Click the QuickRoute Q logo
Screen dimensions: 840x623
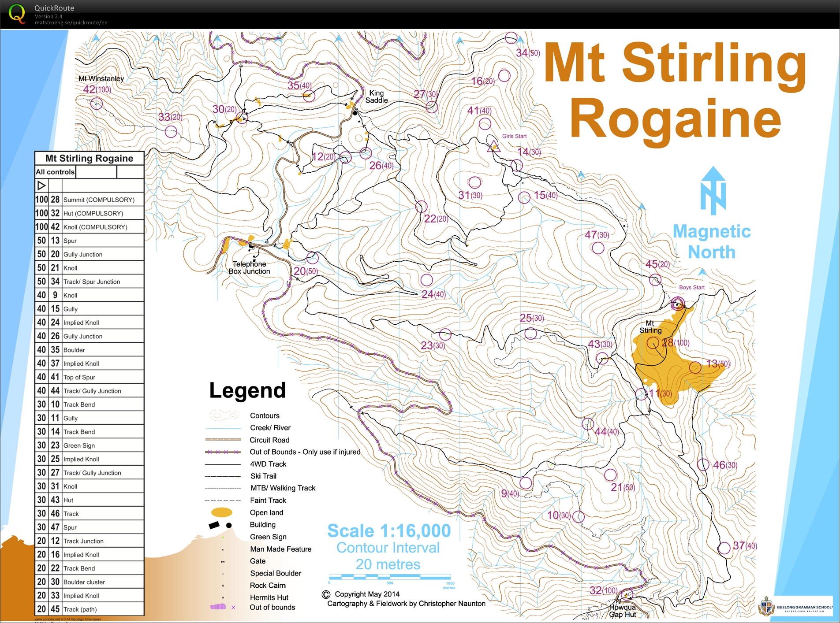coord(17,15)
